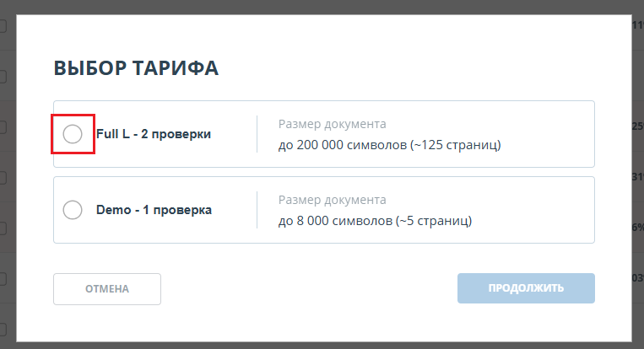Cancel with the ОТМЕНА button
Viewport: 644px width, 349px height.
pos(107,288)
